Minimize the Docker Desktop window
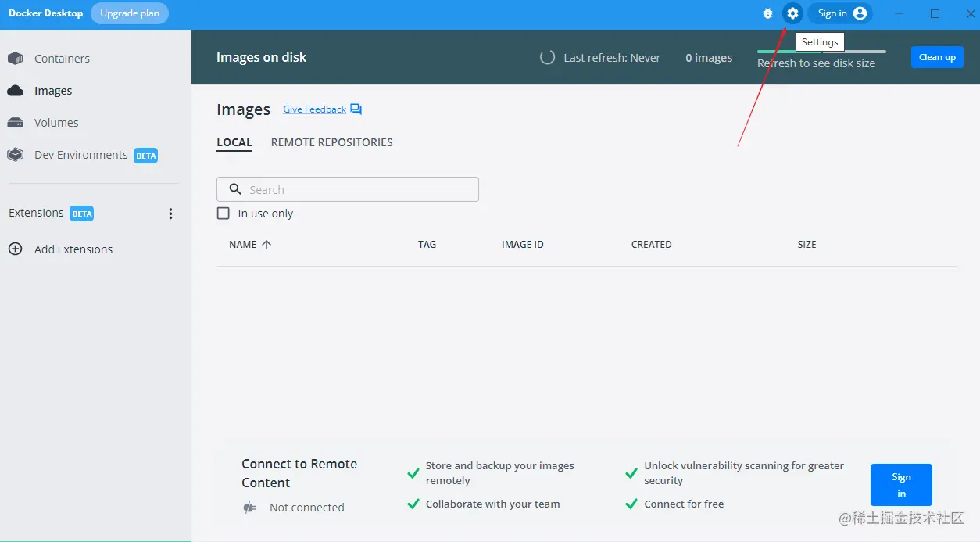Screen dimensions: 980x542 pos(900,13)
